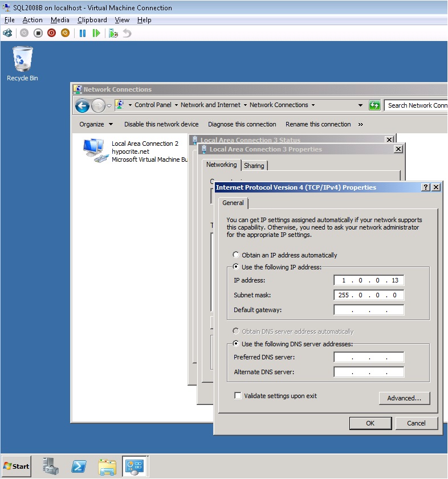The height and width of the screenshot is (479, 448).
Task: Click the orange Save state icon
Action: click(x=65, y=33)
